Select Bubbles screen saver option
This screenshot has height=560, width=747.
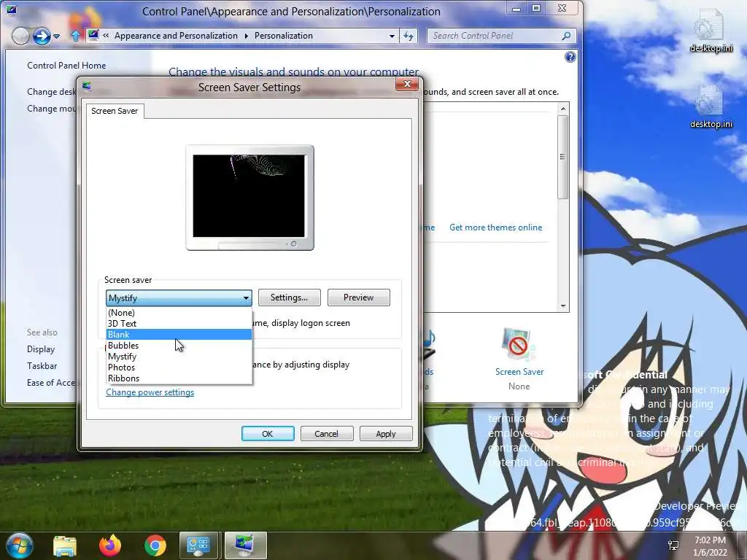click(x=179, y=345)
